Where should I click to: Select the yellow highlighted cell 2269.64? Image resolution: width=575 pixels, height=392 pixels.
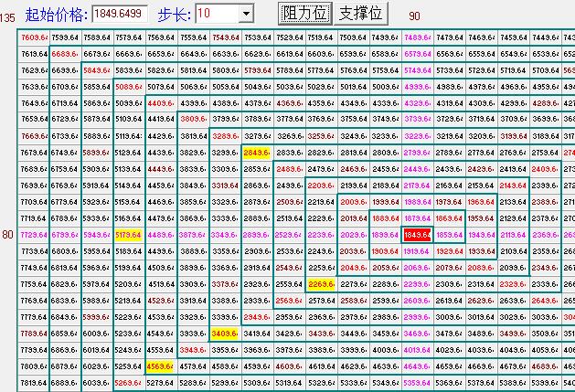(x=321, y=284)
